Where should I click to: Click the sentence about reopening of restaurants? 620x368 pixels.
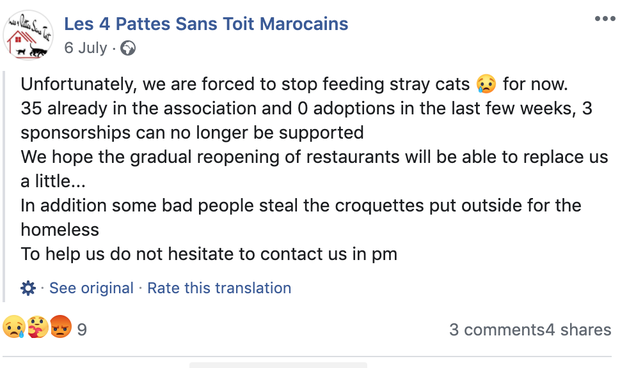pos(314,169)
